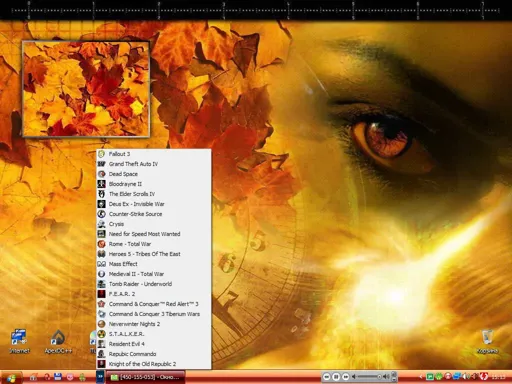
Task: Click the green square tray icon
Action: [430, 377]
